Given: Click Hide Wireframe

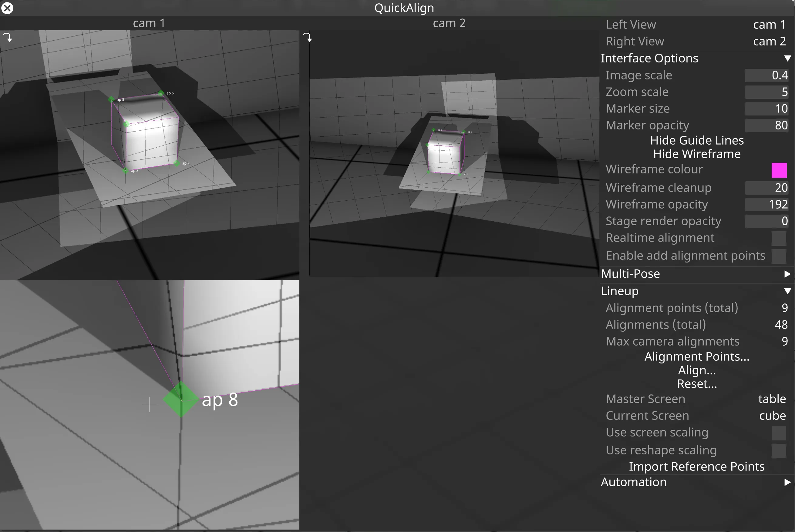Looking at the screenshot, I should click(696, 154).
